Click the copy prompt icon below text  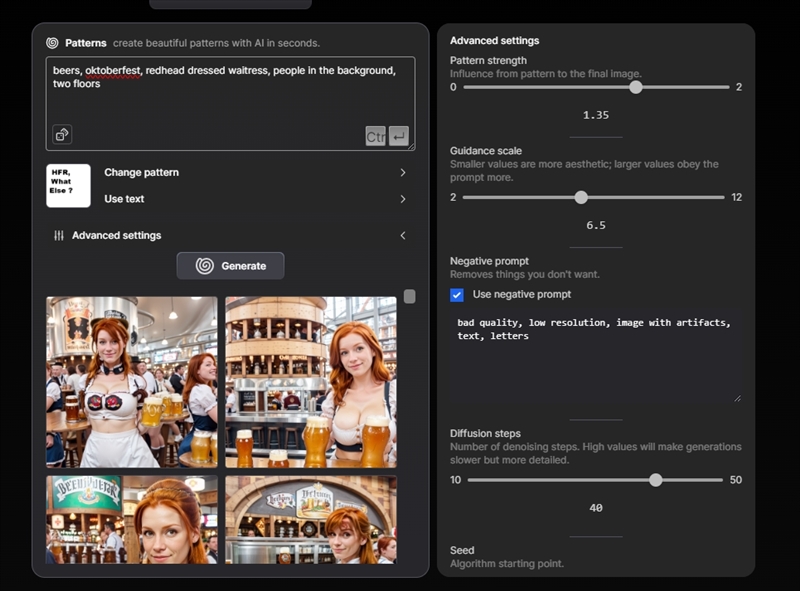tap(62, 134)
